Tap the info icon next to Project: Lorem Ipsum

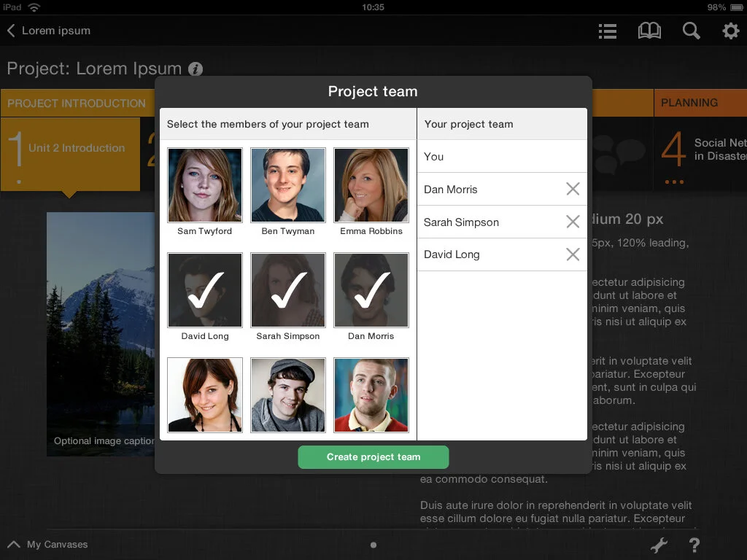[194, 69]
